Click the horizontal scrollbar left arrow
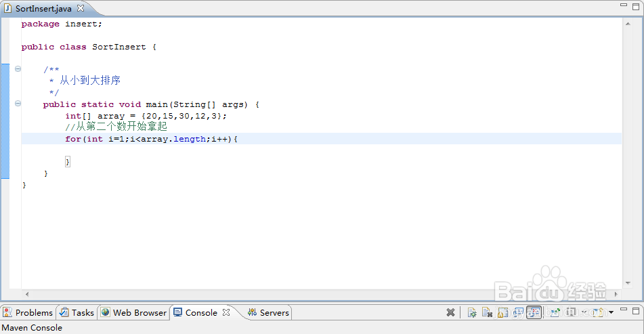This screenshot has width=644, height=334. (x=27, y=294)
